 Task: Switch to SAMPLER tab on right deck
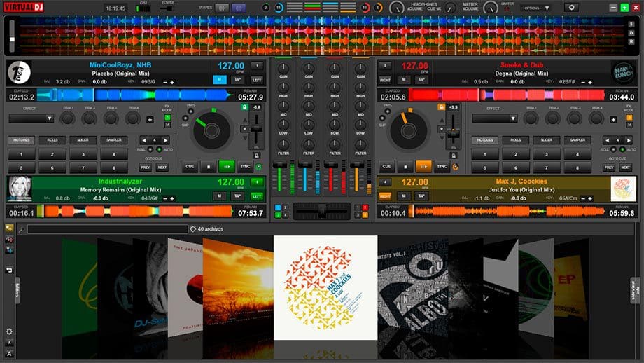click(577, 140)
